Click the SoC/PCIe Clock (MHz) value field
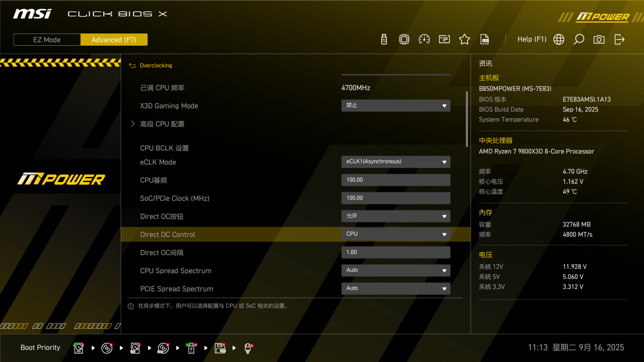 [x=396, y=198]
